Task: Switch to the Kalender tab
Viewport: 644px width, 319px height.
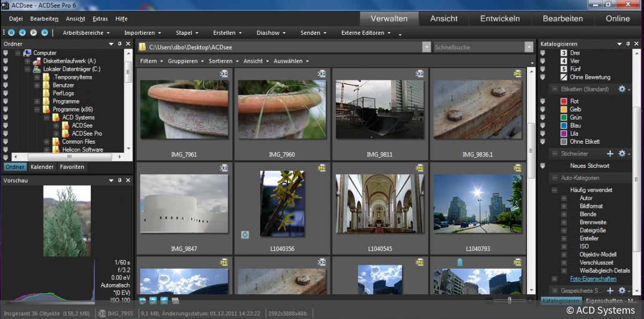Action: click(x=42, y=167)
